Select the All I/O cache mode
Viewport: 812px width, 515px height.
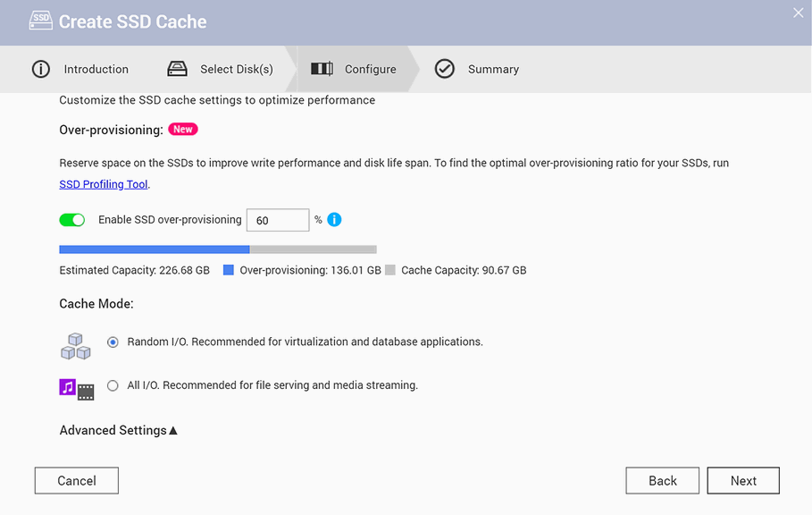[113, 386]
